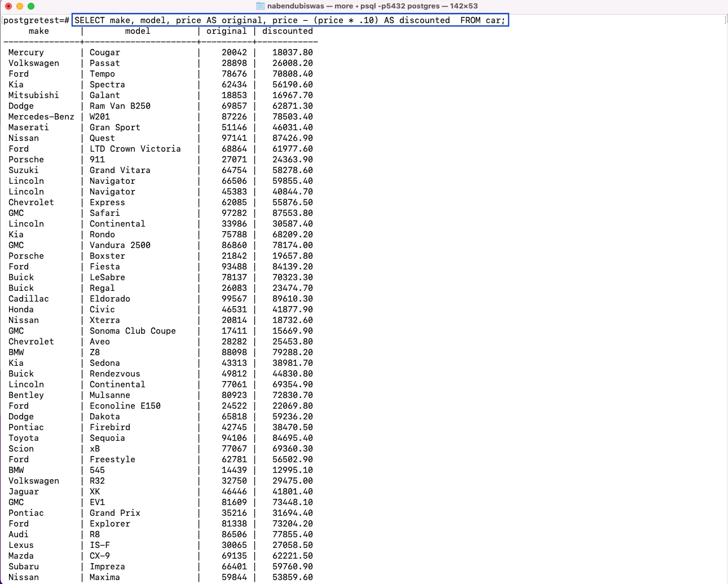Screen dimensions: 728x584
Task: Click the 'Econoline E150' model cell
Action: coord(125,406)
